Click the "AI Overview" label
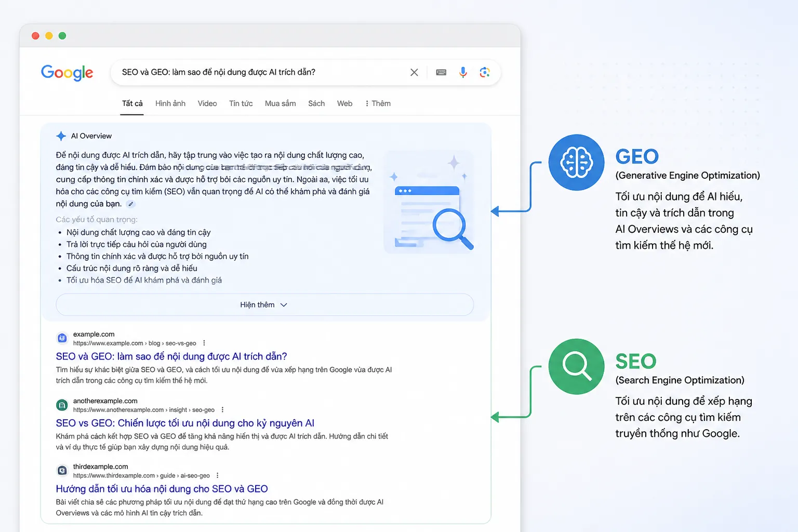This screenshot has width=798, height=532. 91,136
